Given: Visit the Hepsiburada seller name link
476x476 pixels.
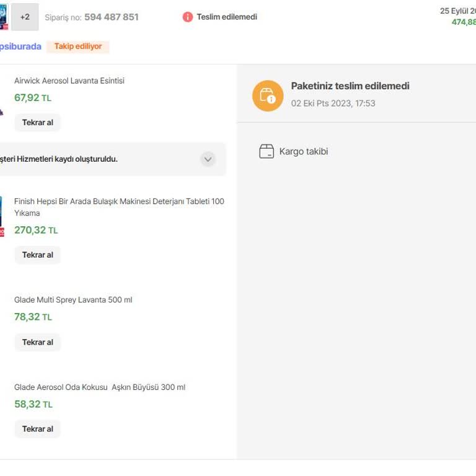Looking at the screenshot, I should point(20,46).
